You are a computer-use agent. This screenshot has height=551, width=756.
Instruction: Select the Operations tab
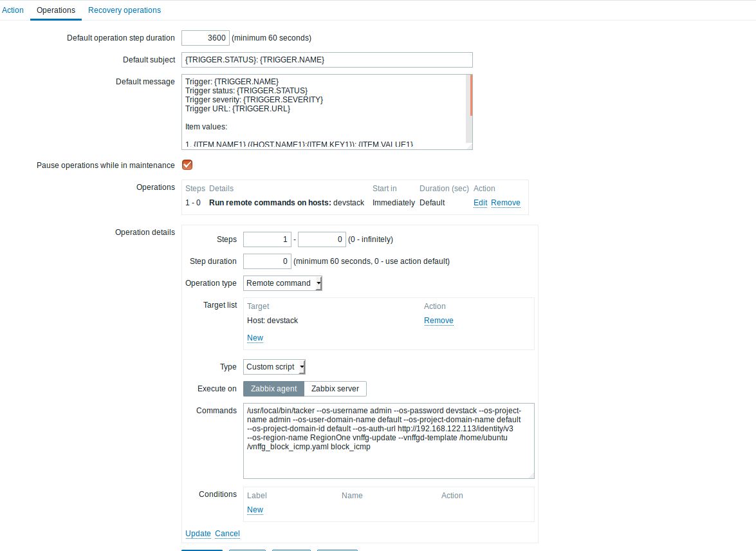point(56,10)
